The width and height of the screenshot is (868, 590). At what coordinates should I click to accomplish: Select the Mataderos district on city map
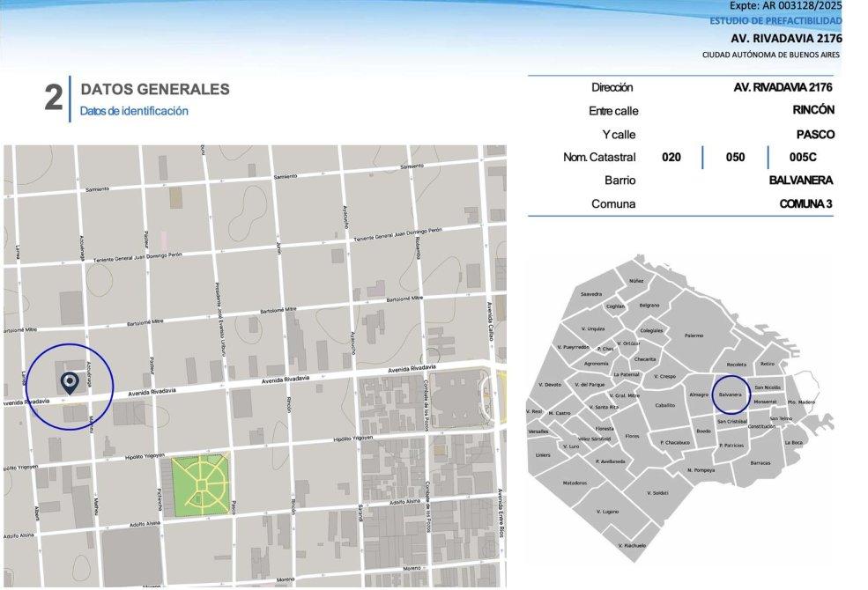[575, 483]
